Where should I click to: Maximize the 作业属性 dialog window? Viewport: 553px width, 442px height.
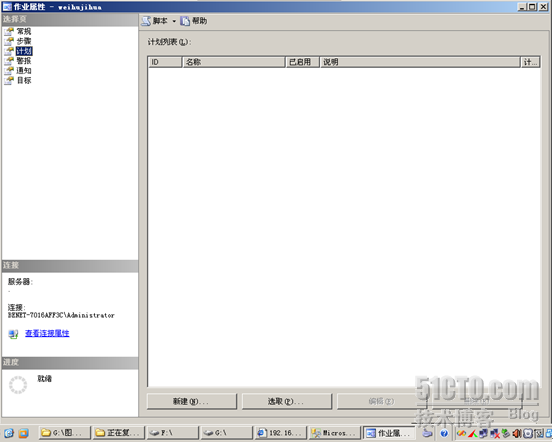click(x=533, y=6)
